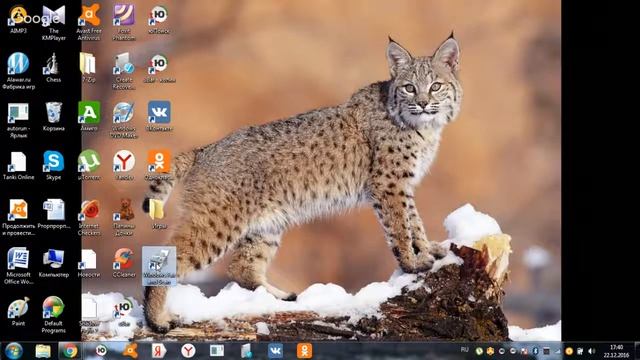Select the Default Programs desktop icon

(x=53, y=315)
